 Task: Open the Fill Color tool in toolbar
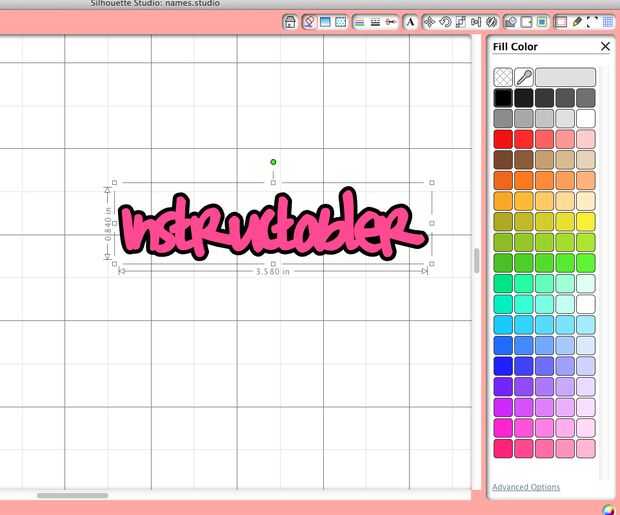point(309,22)
